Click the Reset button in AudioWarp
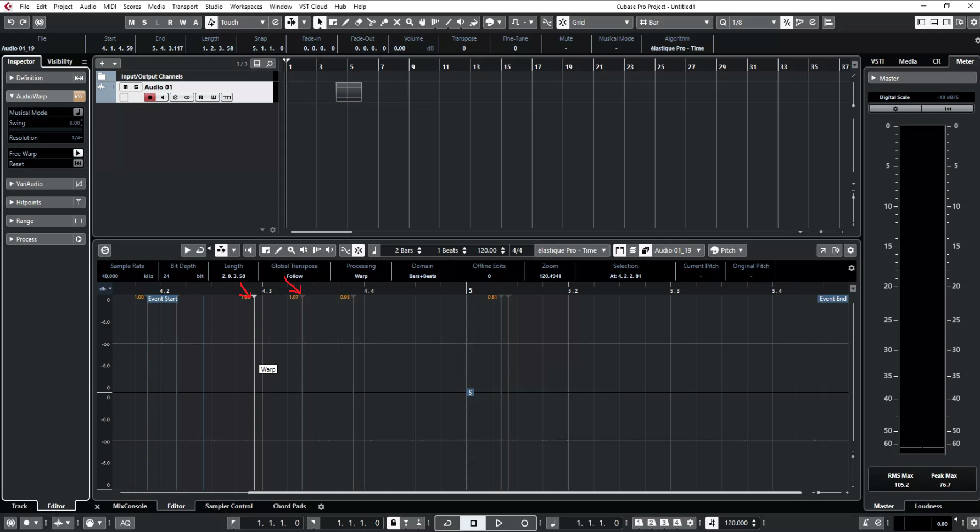The width and height of the screenshot is (980, 532). point(78,164)
